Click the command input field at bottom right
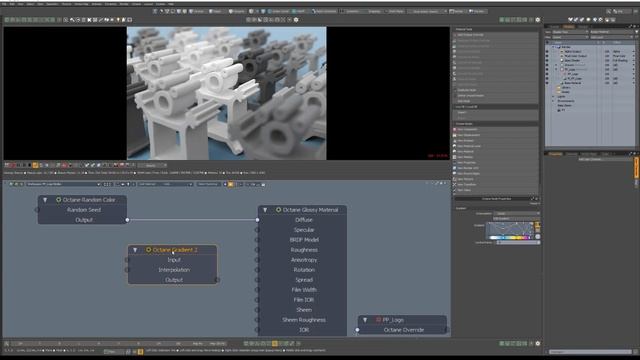Viewport: 640px width, 360px height. (x=590, y=351)
